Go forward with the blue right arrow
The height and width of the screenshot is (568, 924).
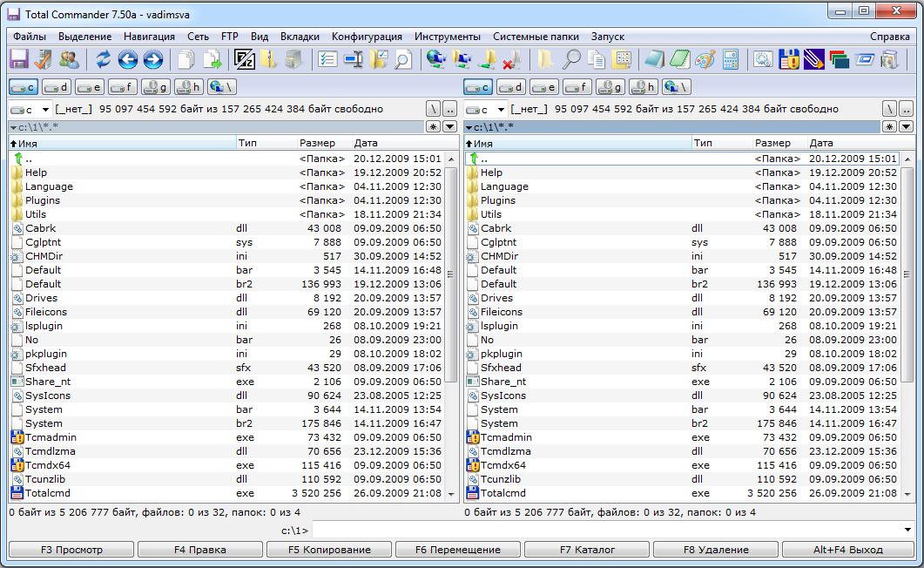tap(153, 59)
